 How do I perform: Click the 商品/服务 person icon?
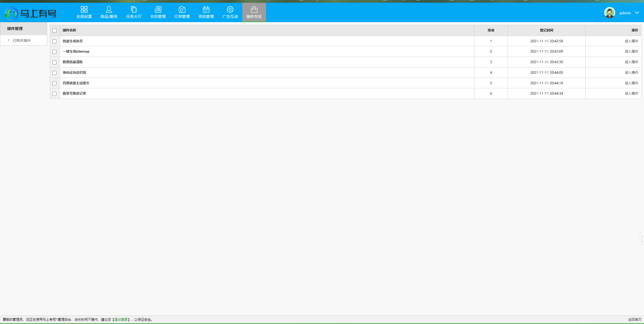pos(109,10)
